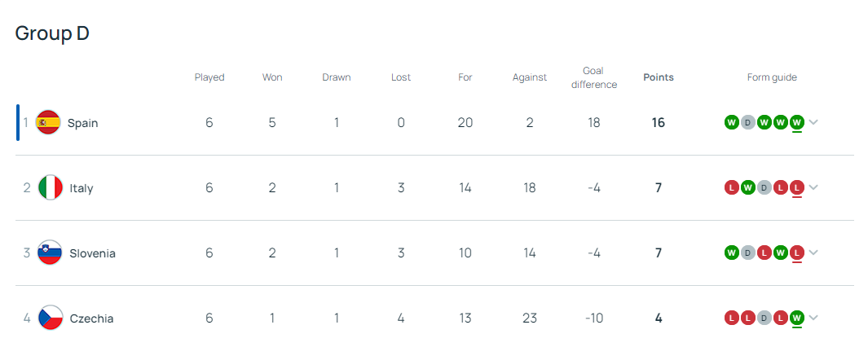Screen dimensions: 868x347
Task: Click the Italy flag icon
Action: pos(51,187)
